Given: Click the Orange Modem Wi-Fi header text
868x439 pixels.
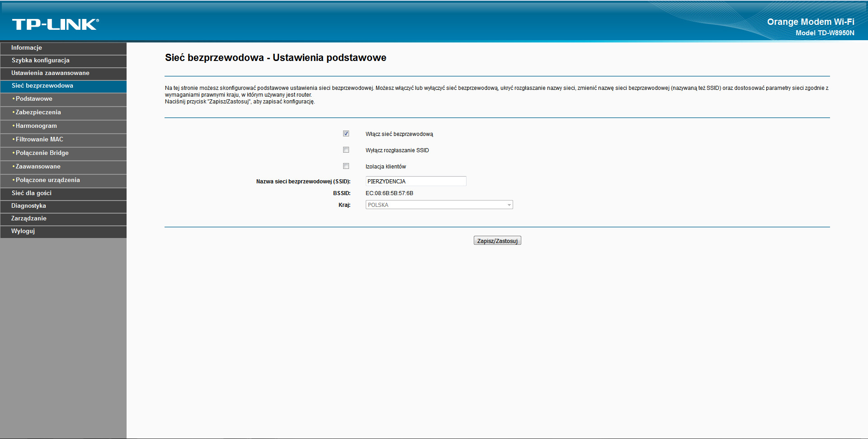Looking at the screenshot, I should click(811, 22).
